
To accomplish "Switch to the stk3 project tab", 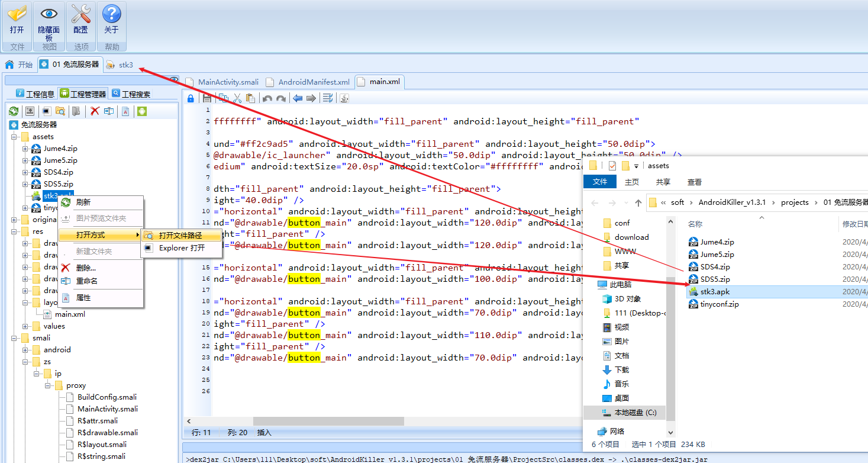I will 120,65.
